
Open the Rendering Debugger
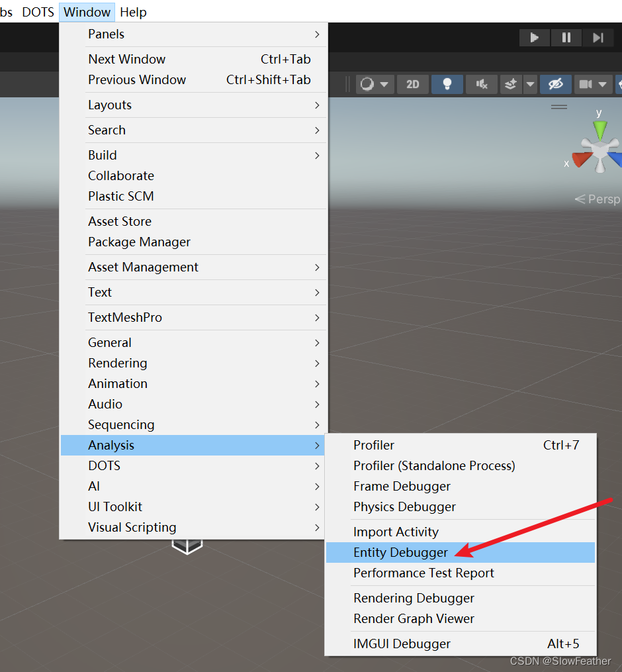pos(461,599)
